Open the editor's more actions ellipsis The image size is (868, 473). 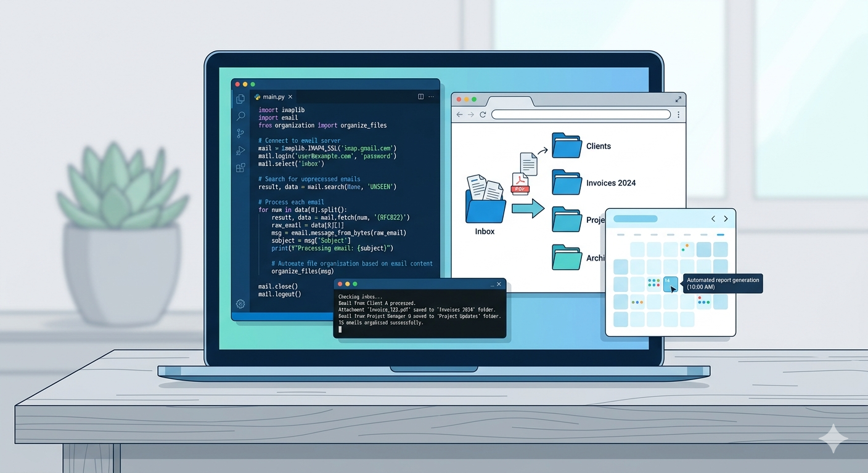[432, 97]
